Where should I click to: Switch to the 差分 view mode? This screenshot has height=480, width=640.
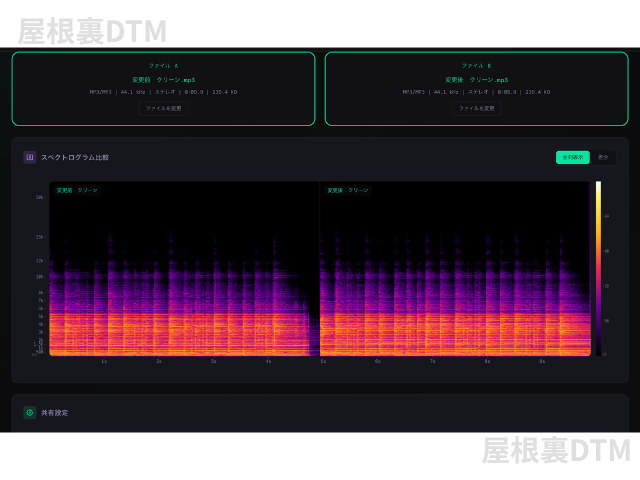603,157
